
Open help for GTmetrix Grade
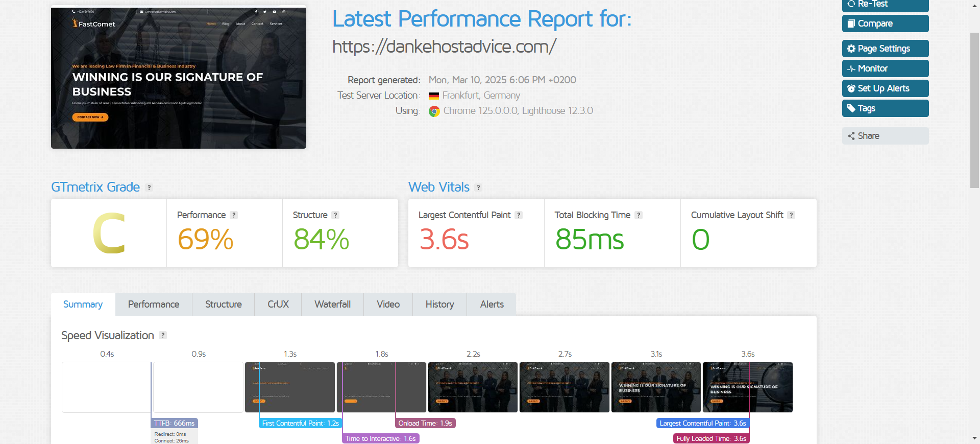149,188
